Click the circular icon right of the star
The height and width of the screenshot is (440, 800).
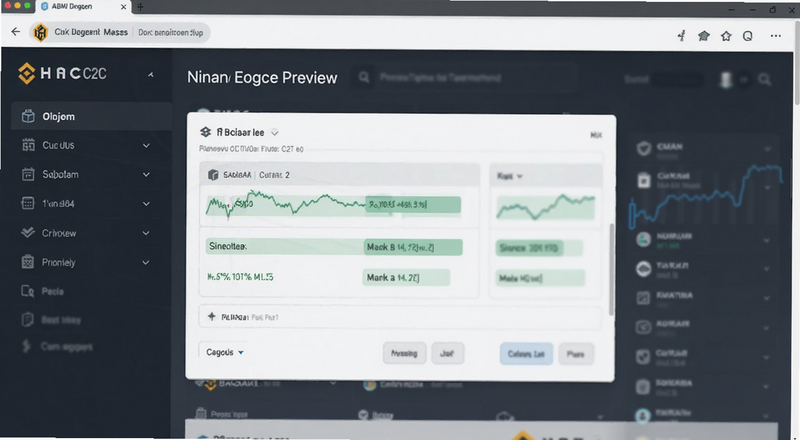click(x=747, y=36)
